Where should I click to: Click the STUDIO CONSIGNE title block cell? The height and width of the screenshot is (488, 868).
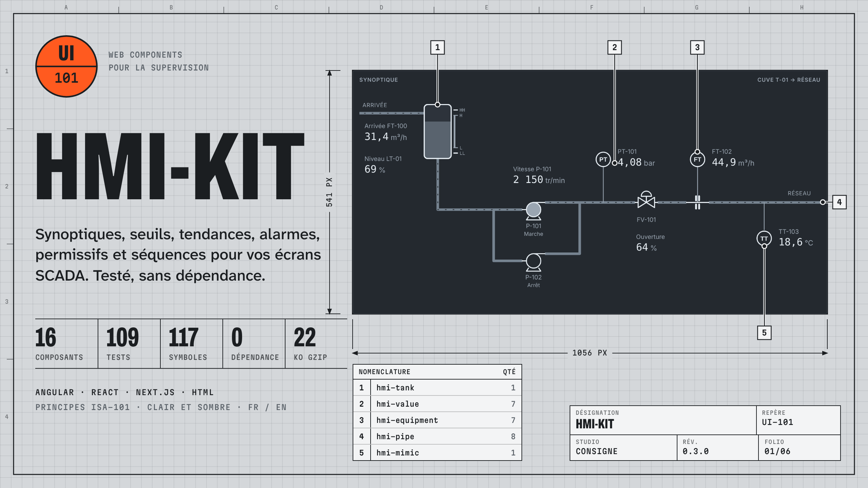coord(624,448)
